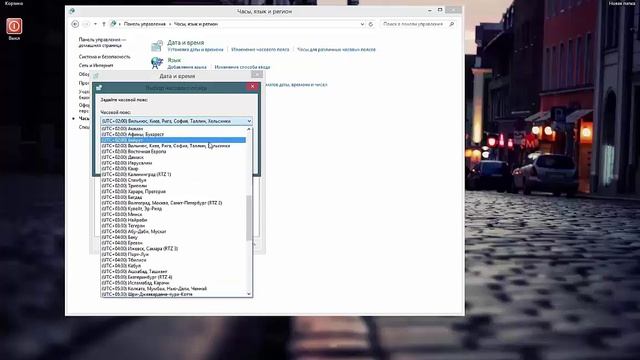Viewport: 640px width, 360px height.
Task: Select (UTC+02:00) Дамаск time zone
Action: [173, 157]
